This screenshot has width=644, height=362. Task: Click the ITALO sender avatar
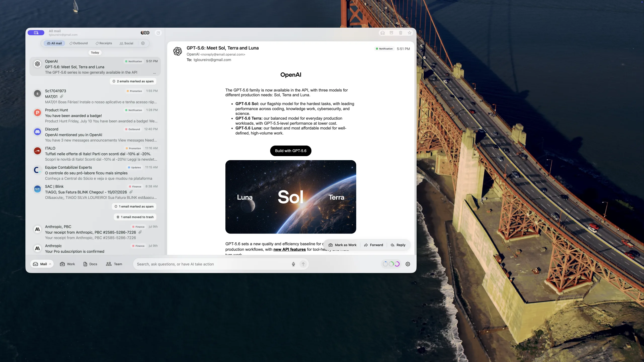pos(37,151)
